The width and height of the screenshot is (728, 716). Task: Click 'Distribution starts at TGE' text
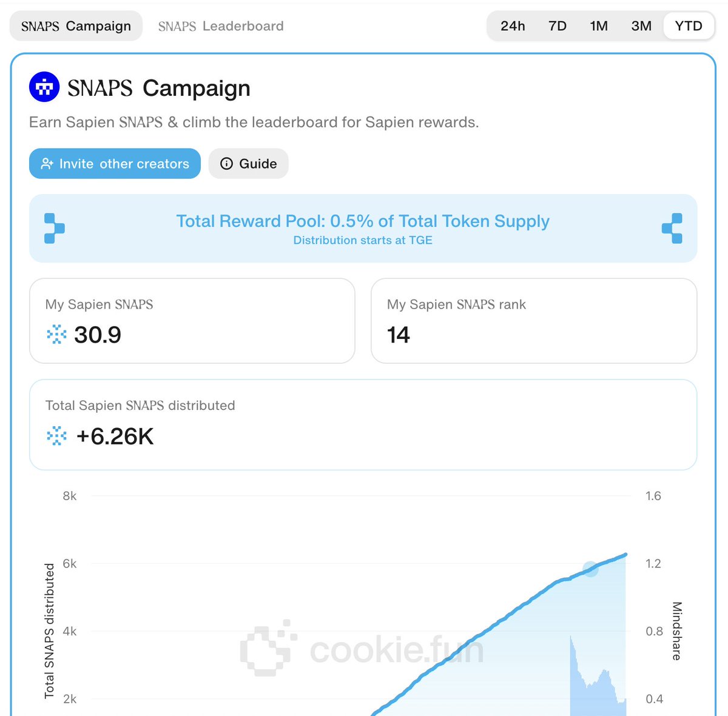(x=363, y=240)
